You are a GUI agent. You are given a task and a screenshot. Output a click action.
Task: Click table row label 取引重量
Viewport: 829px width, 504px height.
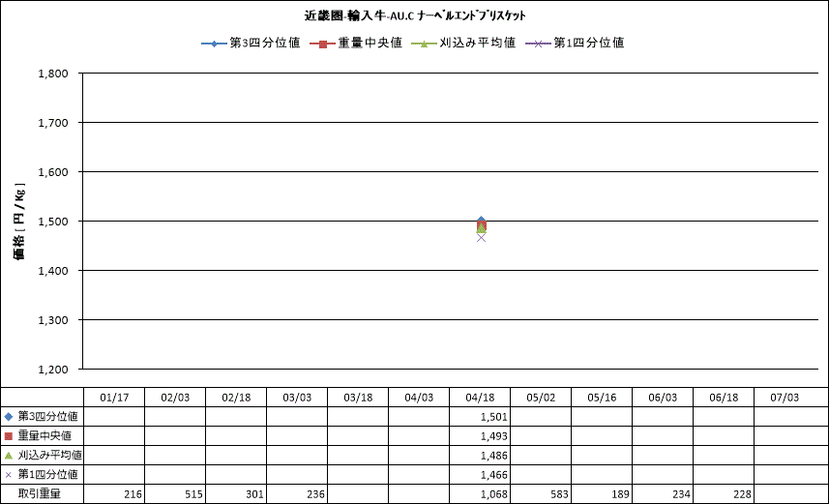coord(39,494)
